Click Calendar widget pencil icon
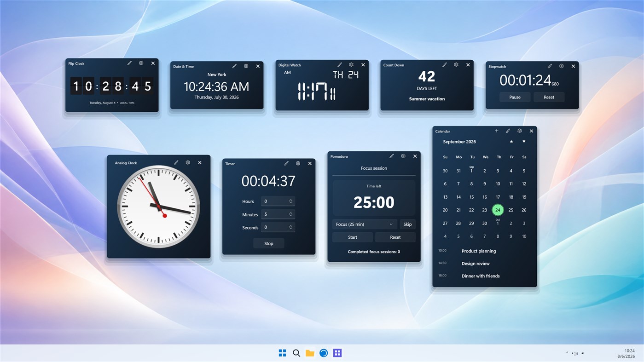The image size is (644, 362). pos(508,131)
